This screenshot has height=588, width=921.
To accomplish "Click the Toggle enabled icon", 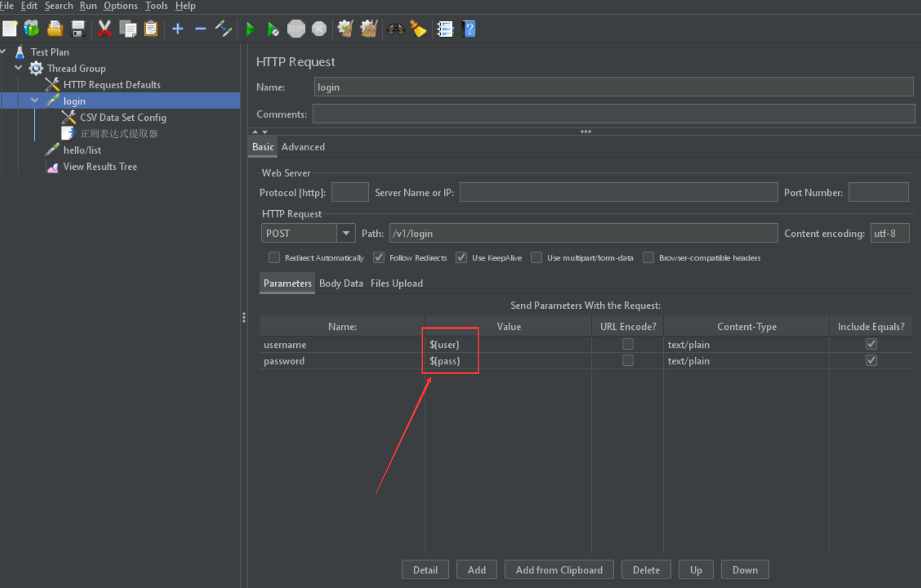I will tap(223, 28).
